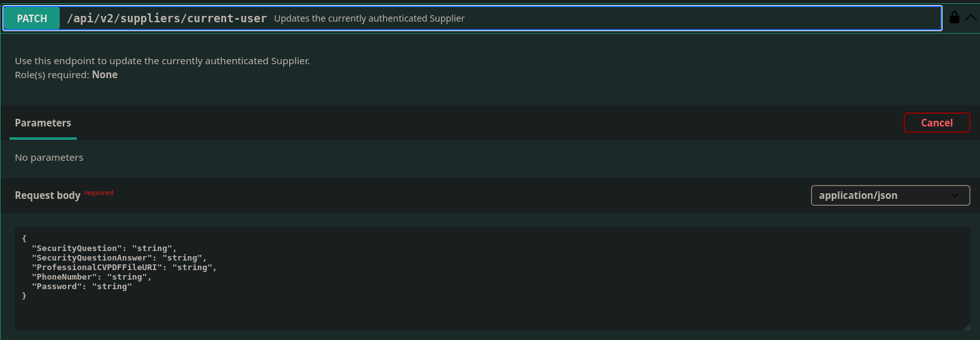The image size is (980, 340).
Task: Click the PATCH method badge
Action: (32, 18)
